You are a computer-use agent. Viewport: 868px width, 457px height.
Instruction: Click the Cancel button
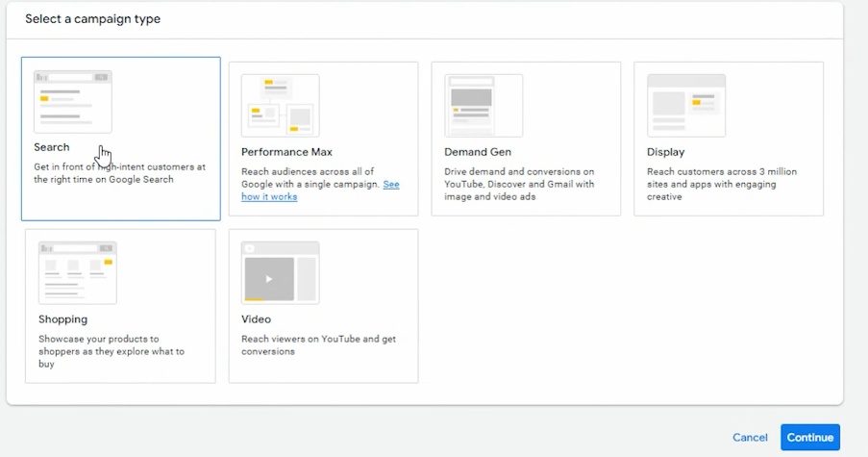coord(750,437)
